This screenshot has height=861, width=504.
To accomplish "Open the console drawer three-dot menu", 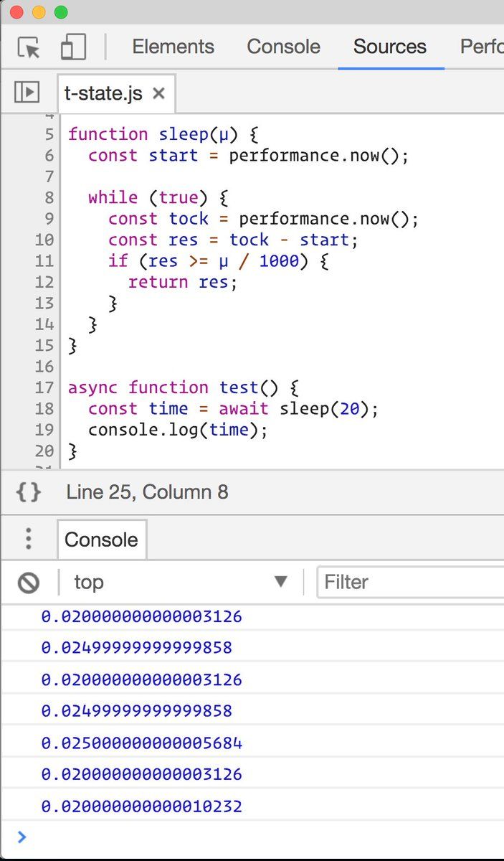I will click(28, 539).
